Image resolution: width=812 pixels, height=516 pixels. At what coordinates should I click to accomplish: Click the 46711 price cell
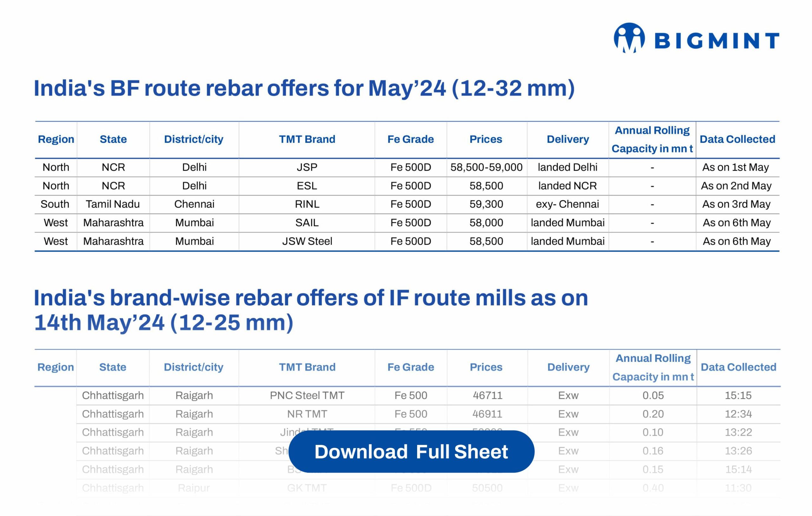coord(487,395)
